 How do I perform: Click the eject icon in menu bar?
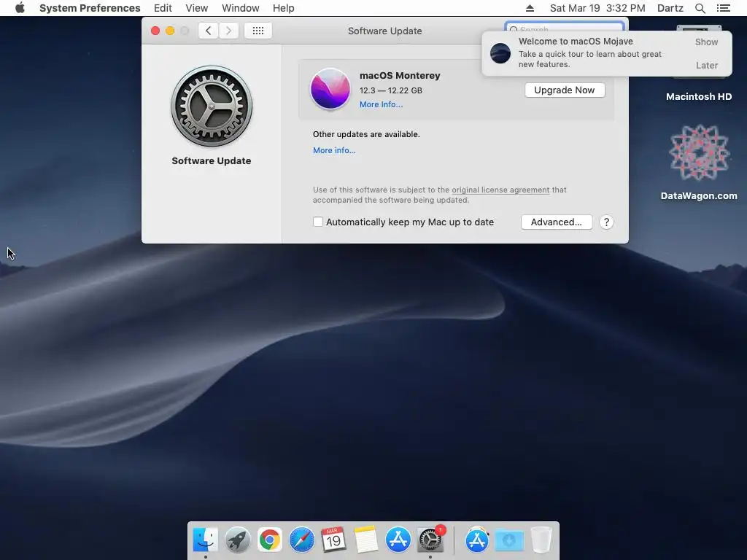coord(530,8)
